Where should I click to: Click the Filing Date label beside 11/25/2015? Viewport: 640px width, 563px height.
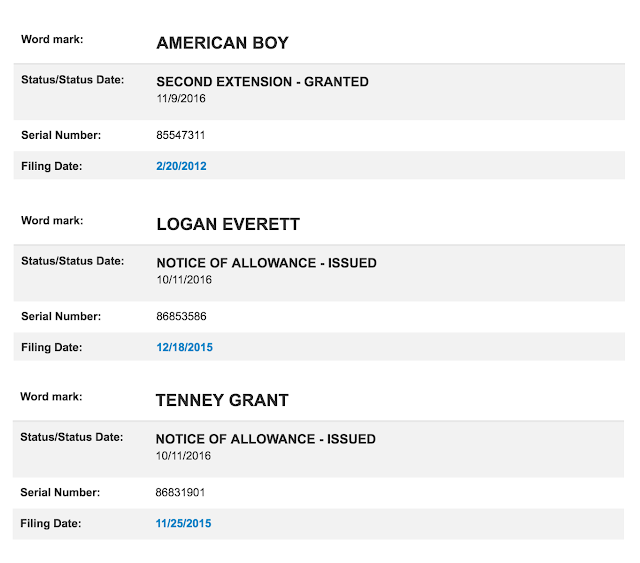point(50,523)
